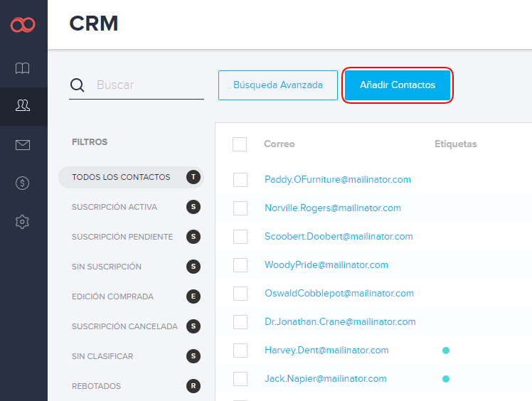Check the box for Paddy.OFurniture@mailinator.com
The image size is (532, 401).
pyautogui.click(x=240, y=180)
